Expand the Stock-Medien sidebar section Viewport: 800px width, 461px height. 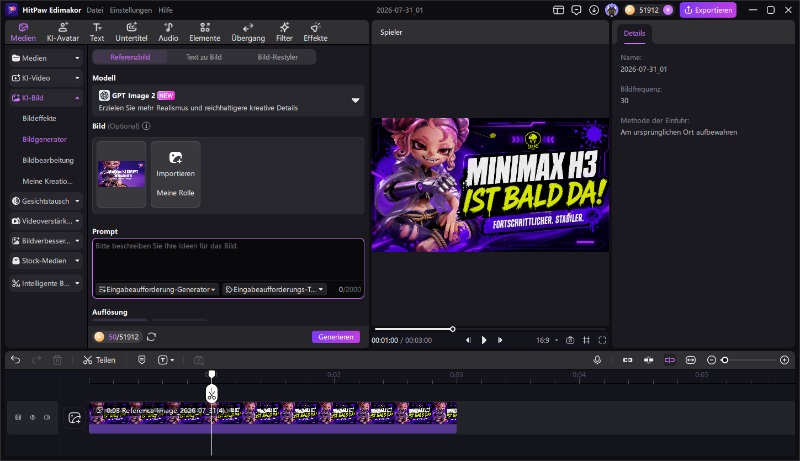pyautogui.click(x=45, y=261)
